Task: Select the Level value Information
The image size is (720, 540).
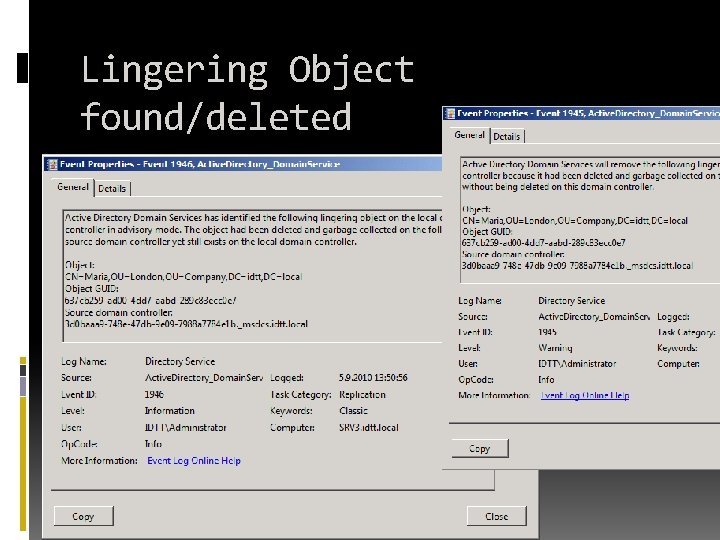Action: click(x=170, y=411)
